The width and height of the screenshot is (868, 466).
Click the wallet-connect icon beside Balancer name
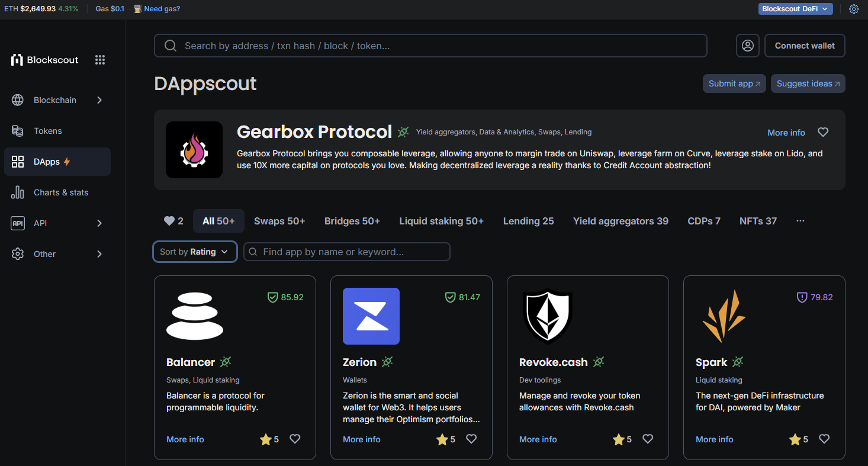[226, 362]
